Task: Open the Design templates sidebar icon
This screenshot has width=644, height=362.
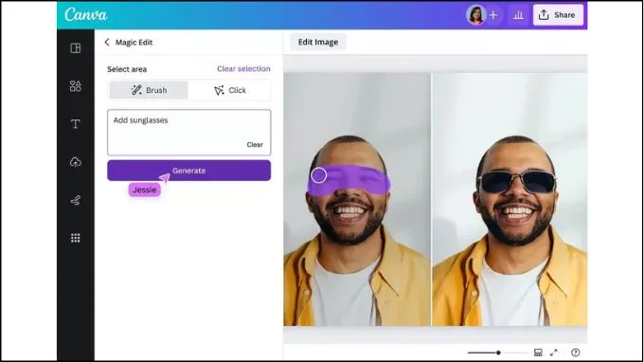Action: (x=76, y=48)
